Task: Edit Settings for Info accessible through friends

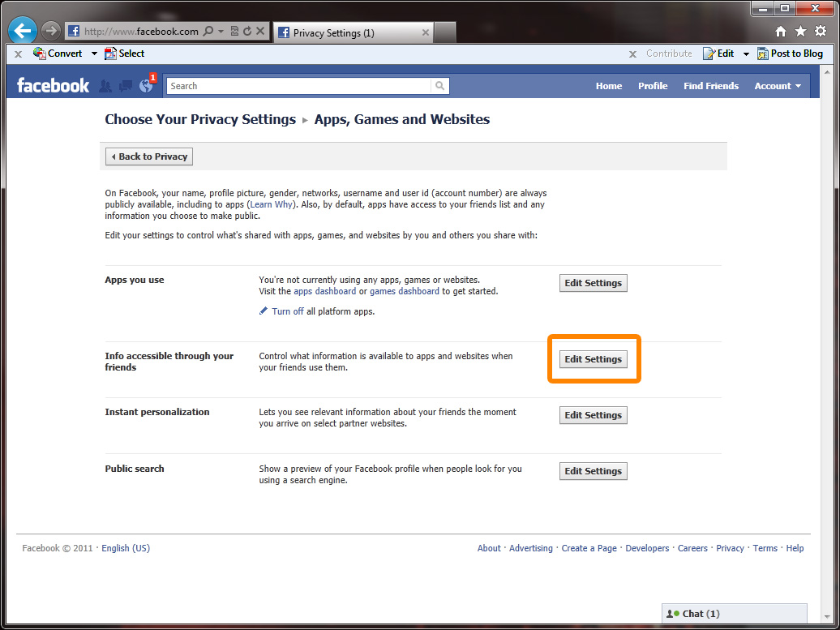Action: click(593, 359)
